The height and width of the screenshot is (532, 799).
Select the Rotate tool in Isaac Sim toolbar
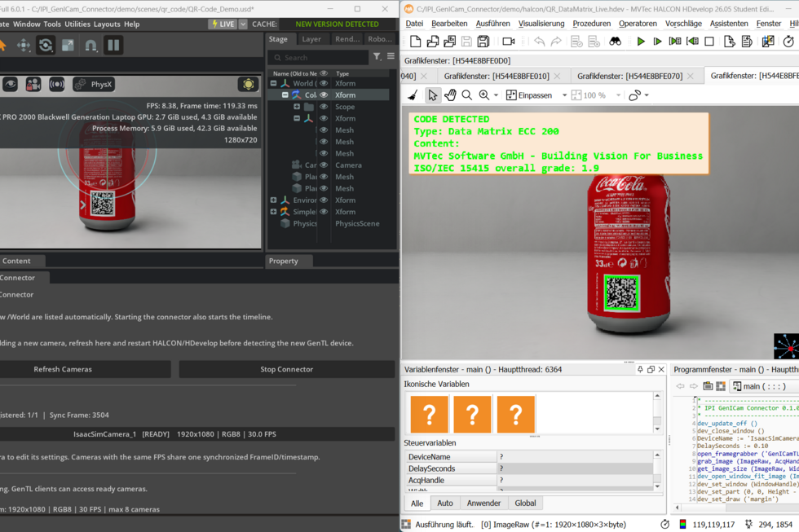[x=46, y=46]
